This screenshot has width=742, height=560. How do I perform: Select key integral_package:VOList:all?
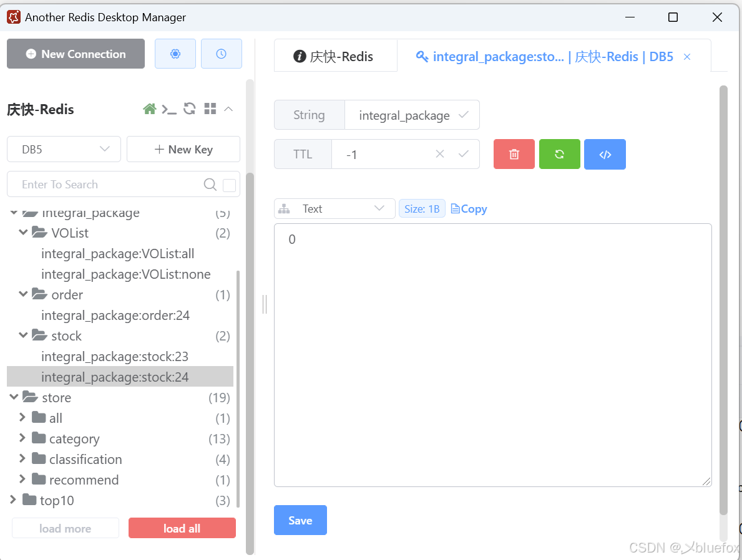coord(118,254)
